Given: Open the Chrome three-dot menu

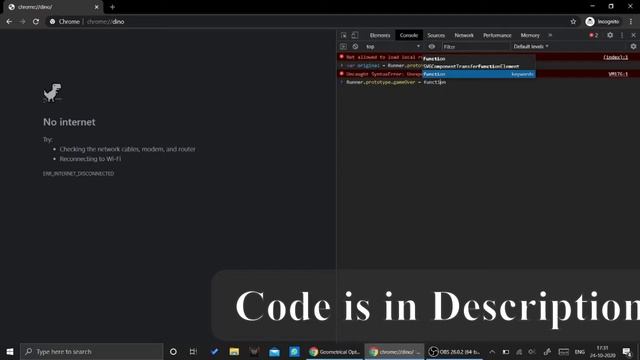Looking at the screenshot, I should tap(631, 22).
